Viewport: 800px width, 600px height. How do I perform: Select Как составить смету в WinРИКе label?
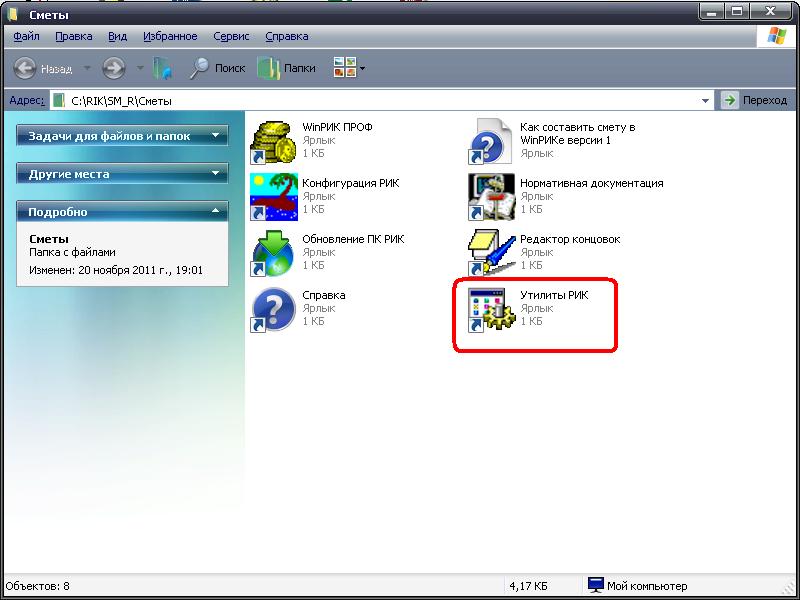(x=578, y=134)
